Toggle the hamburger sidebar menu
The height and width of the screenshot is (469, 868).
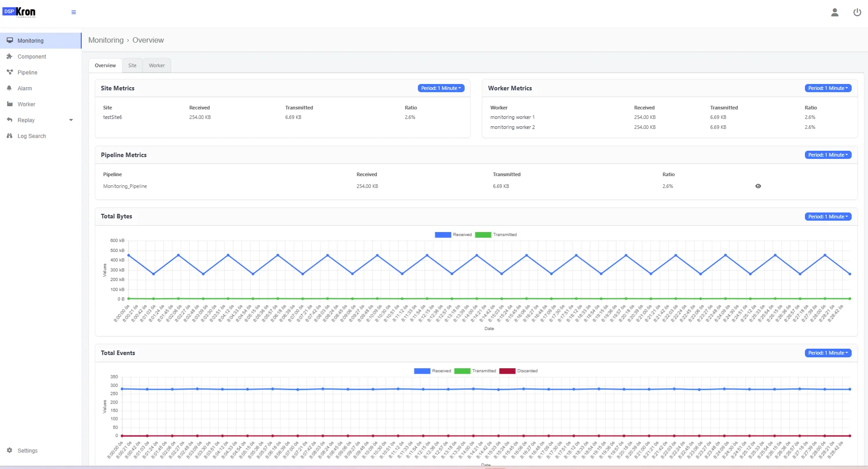tap(74, 12)
